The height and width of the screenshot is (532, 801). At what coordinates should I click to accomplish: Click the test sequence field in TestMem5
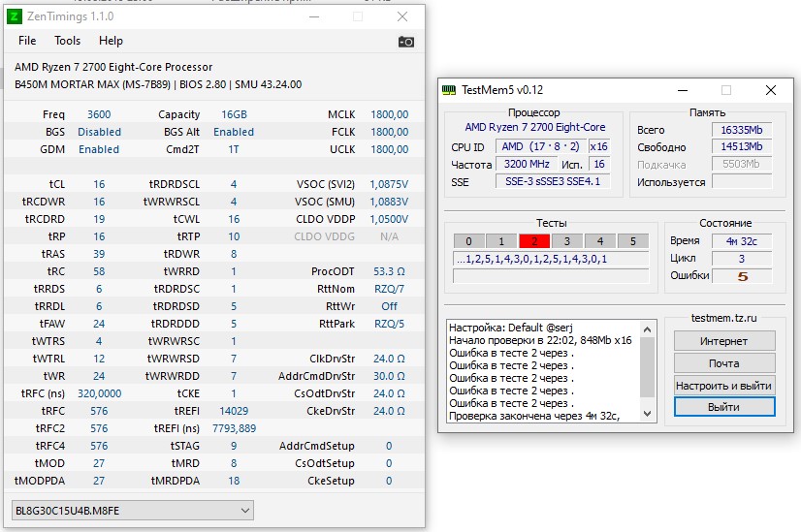coord(551,259)
